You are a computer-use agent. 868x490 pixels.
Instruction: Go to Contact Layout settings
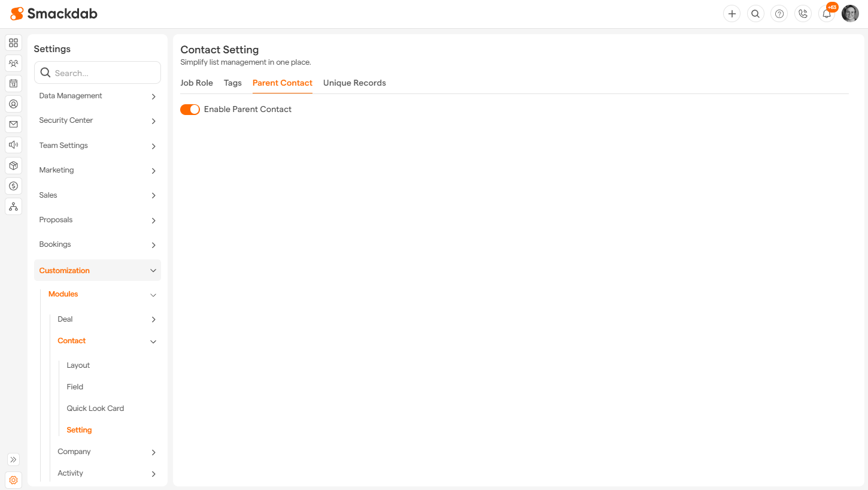point(78,365)
